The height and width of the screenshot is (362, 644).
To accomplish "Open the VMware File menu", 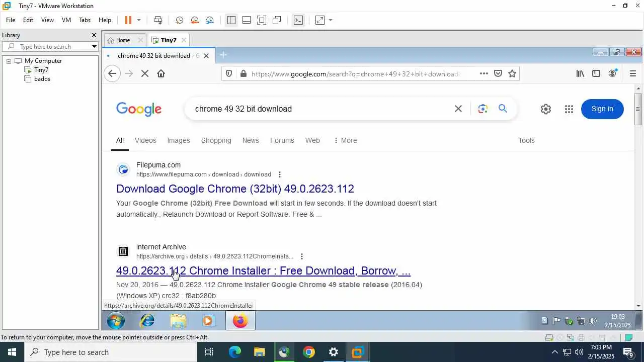I will 11,20.
